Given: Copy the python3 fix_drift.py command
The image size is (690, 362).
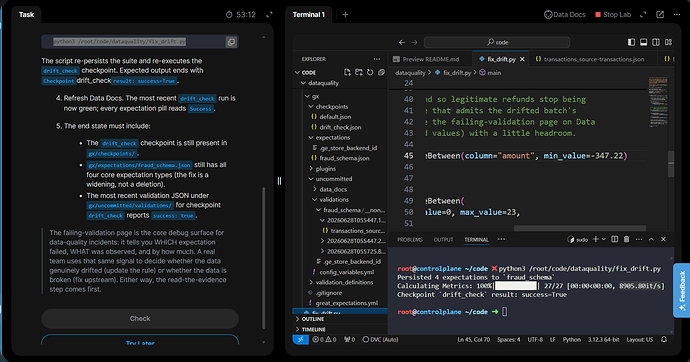Looking at the screenshot, I should click(231, 42).
